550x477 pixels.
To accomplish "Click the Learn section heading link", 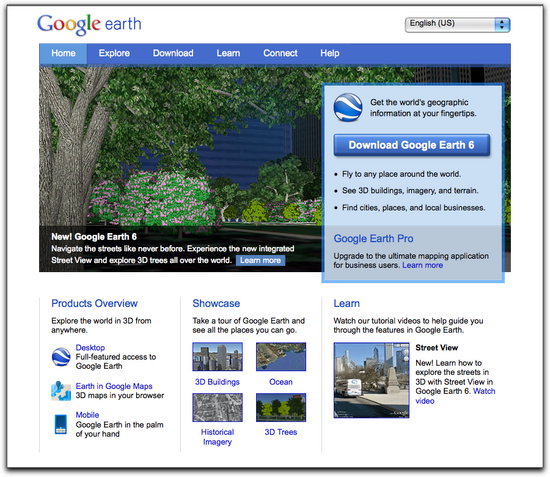I will pos(347,303).
